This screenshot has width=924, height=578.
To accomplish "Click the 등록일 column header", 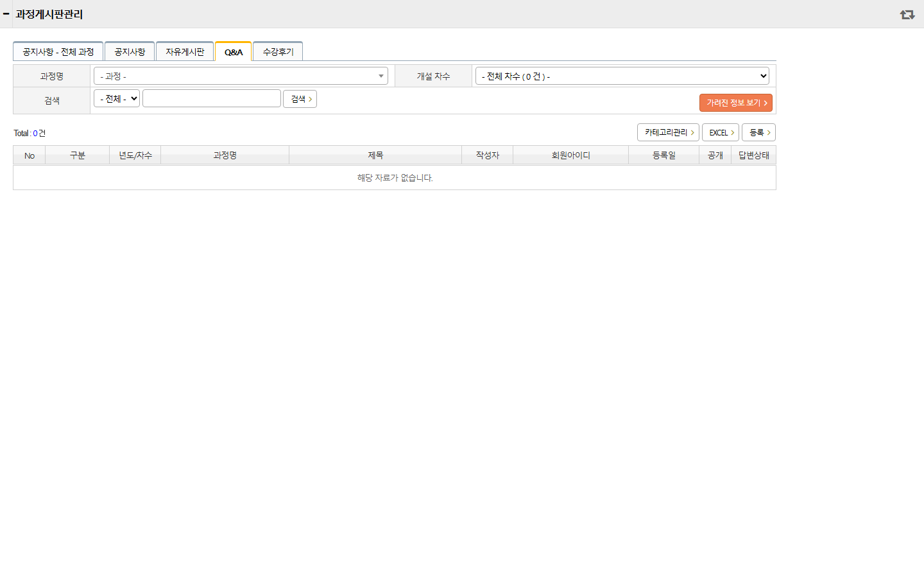I will pyautogui.click(x=664, y=155).
